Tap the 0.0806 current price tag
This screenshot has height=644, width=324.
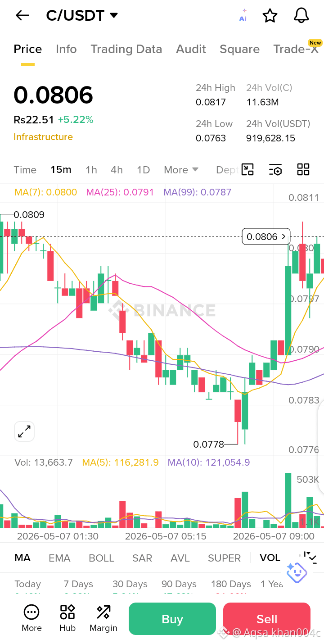coord(266,236)
